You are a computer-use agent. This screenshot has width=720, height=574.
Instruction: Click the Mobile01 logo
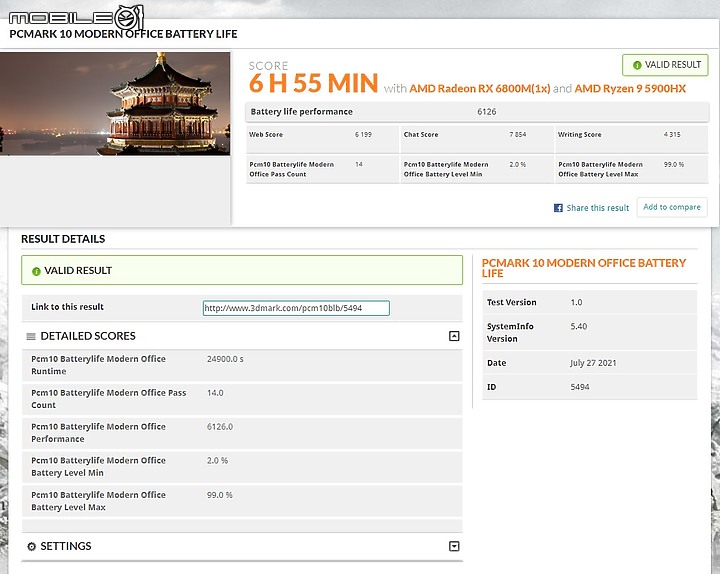pyautogui.click(x=76, y=17)
